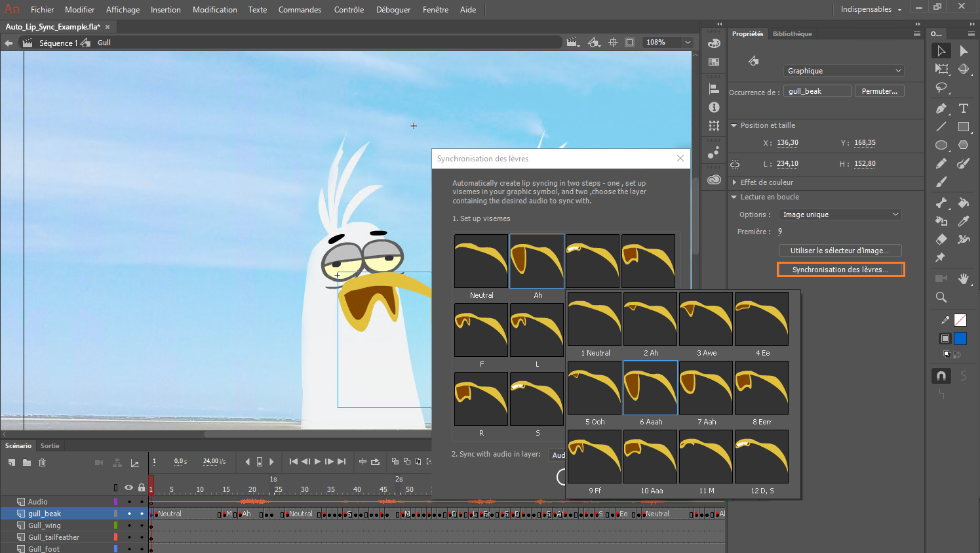Toggle lock dot on Audio layer

142,502
